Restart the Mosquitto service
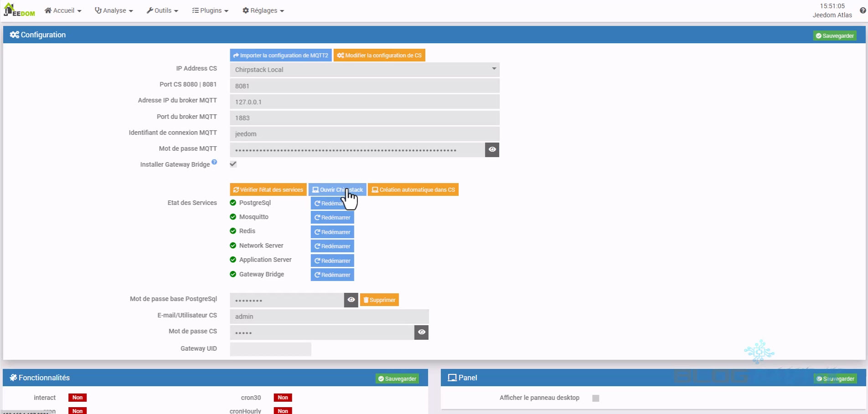This screenshot has width=868, height=414. pyautogui.click(x=332, y=218)
